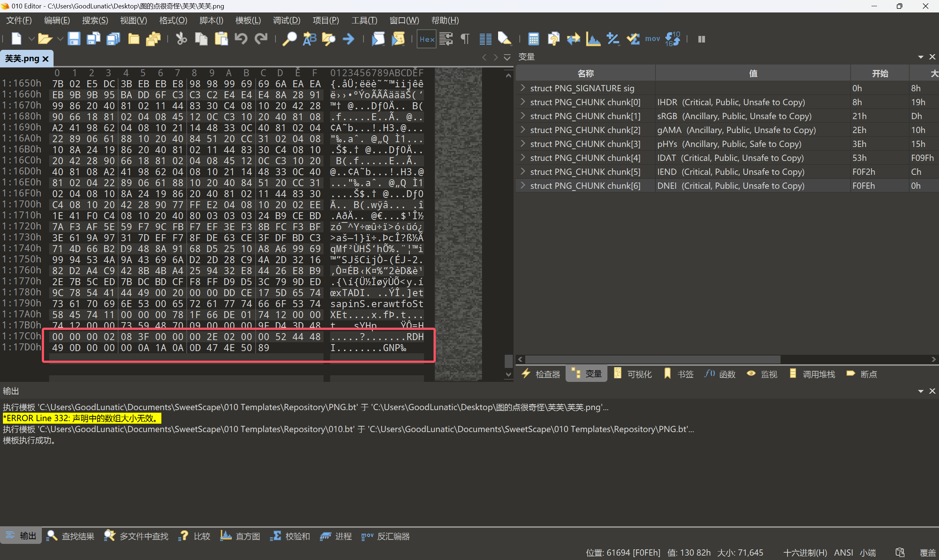
Task: Open Checksum sigma-check icon
Action: (633, 39)
